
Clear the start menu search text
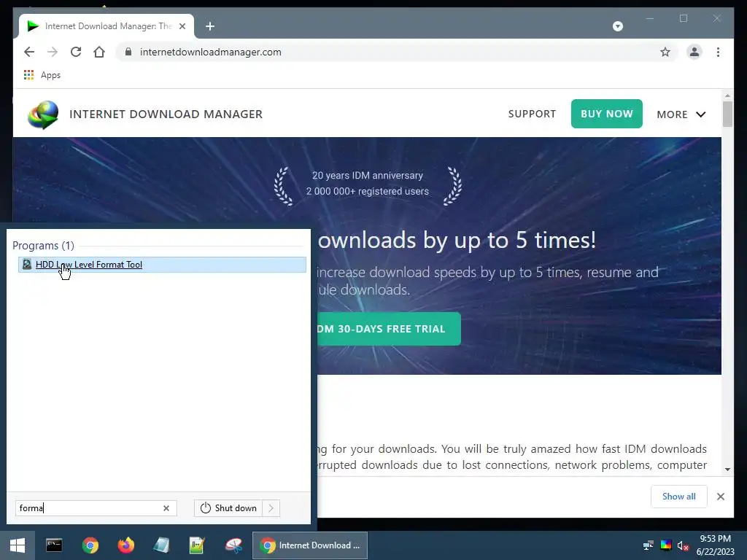coord(166,508)
